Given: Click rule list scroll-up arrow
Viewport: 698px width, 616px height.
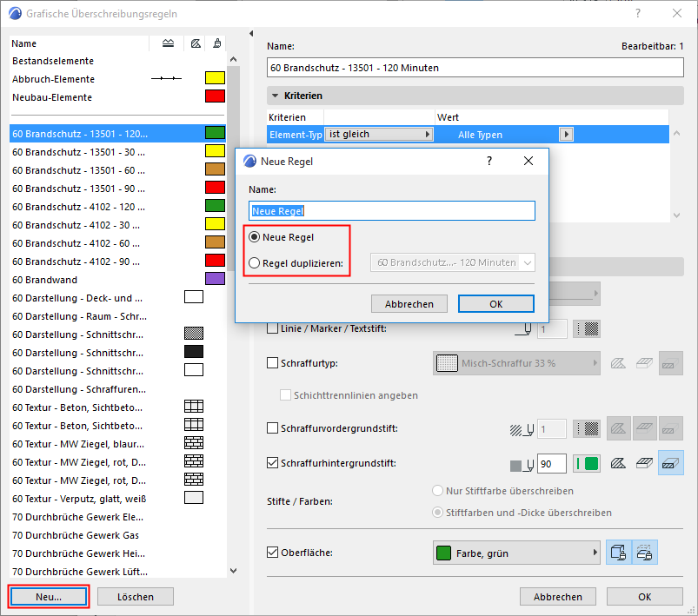Looking at the screenshot, I should (x=233, y=59).
